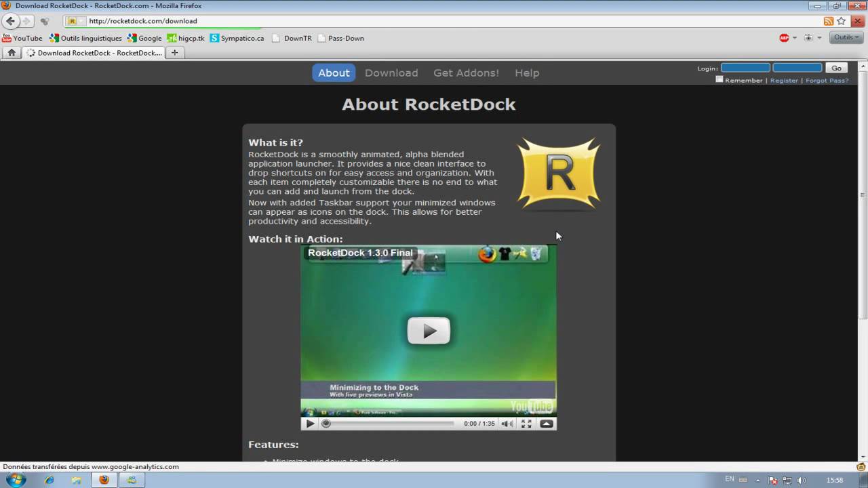The image size is (868, 488).
Task: Open the Google bookmark
Action: [144, 38]
